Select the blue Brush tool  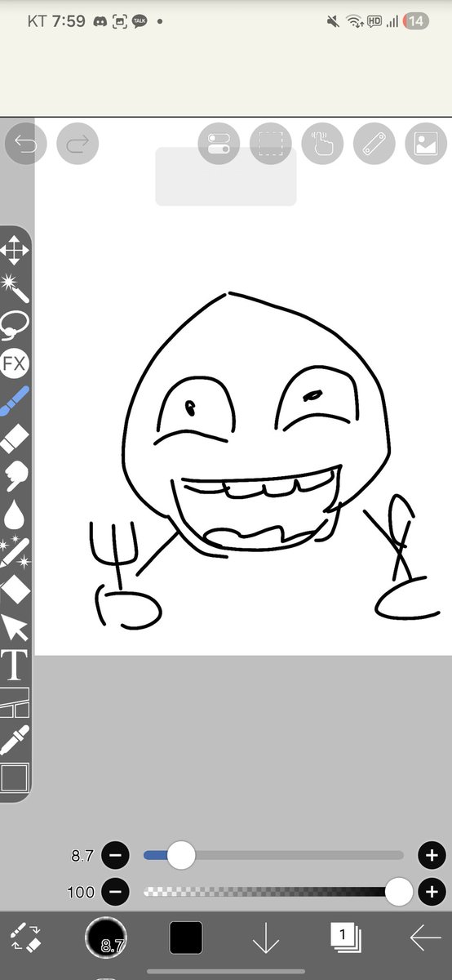[x=15, y=401]
